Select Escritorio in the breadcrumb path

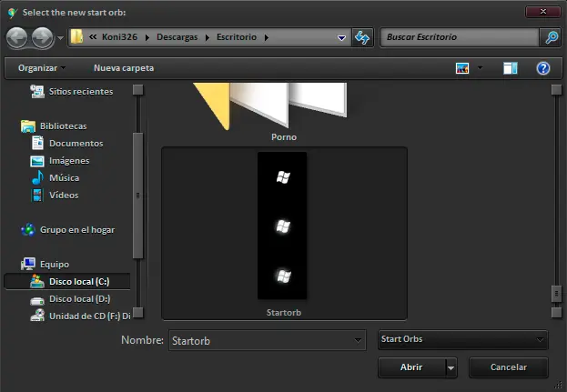[x=237, y=37]
